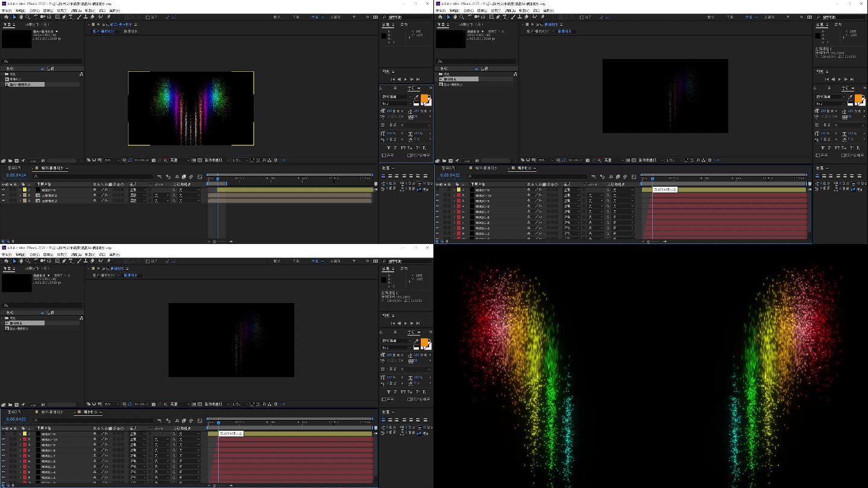Select the Zoom tool in top-right window
This screenshot has width=868, height=488.
(x=461, y=17)
